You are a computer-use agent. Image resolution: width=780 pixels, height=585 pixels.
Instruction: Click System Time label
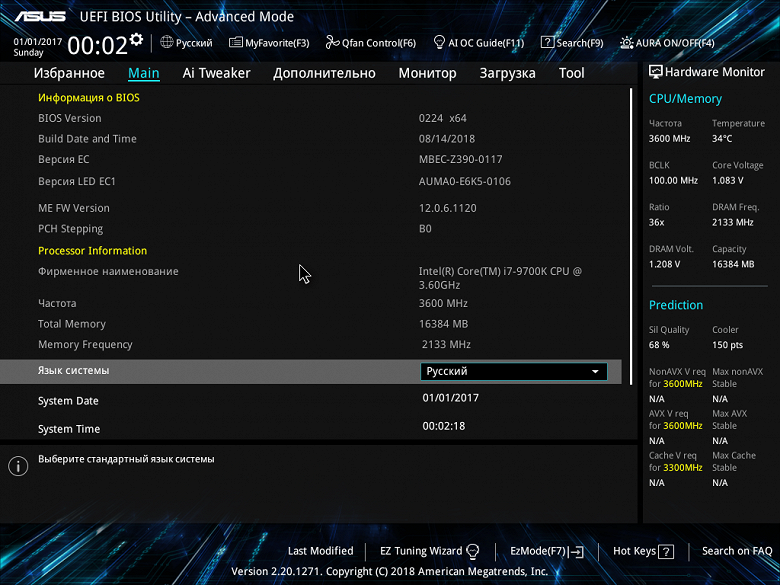click(69, 429)
